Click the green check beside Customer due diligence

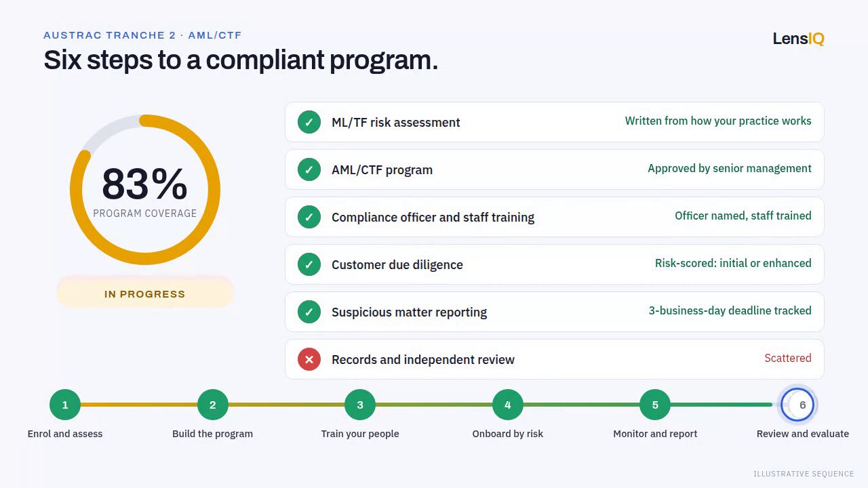click(309, 264)
